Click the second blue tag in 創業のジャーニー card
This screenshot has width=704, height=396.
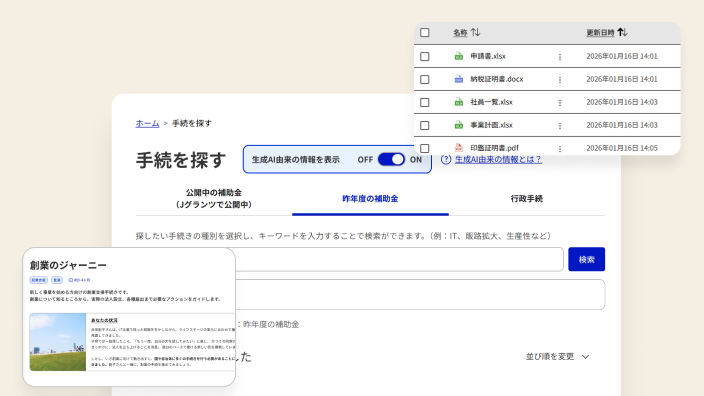pyautogui.click(x=57, y=280)
